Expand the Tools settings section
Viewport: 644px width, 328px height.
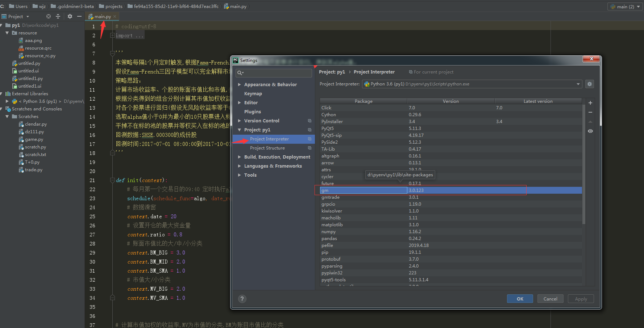[x=239, y=175]
